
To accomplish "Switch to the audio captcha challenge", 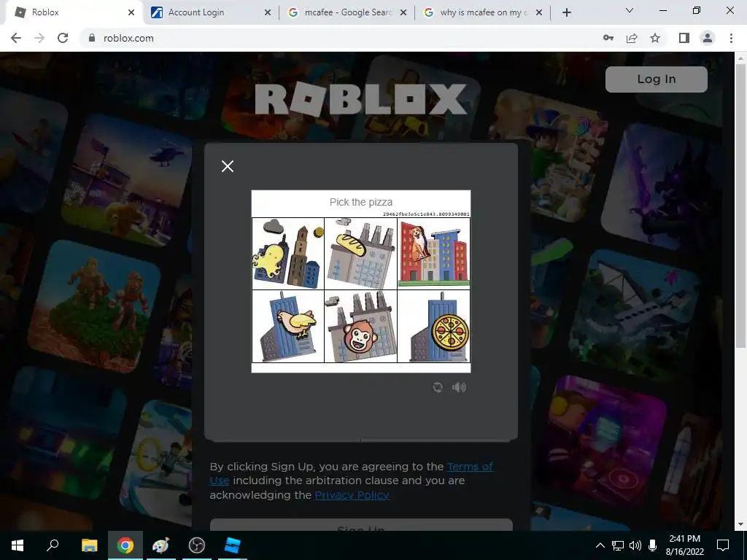I will [459, 387].
